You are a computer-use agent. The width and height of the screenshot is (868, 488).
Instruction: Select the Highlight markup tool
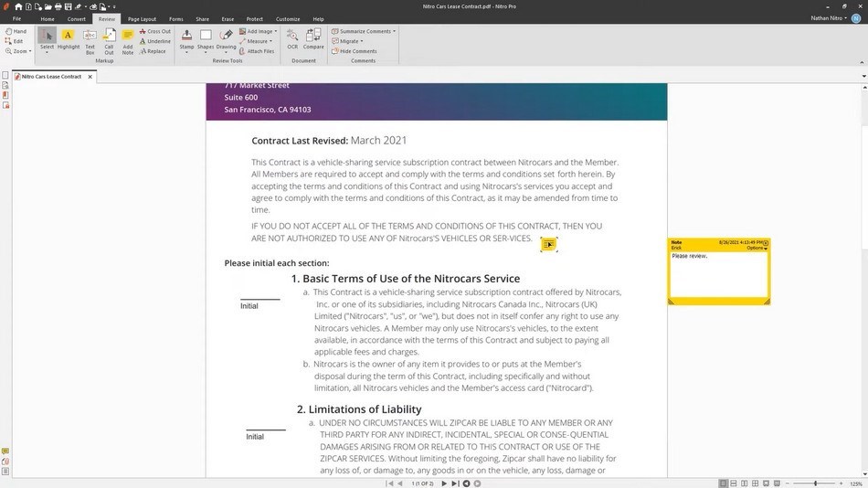(x=69, y=39)
